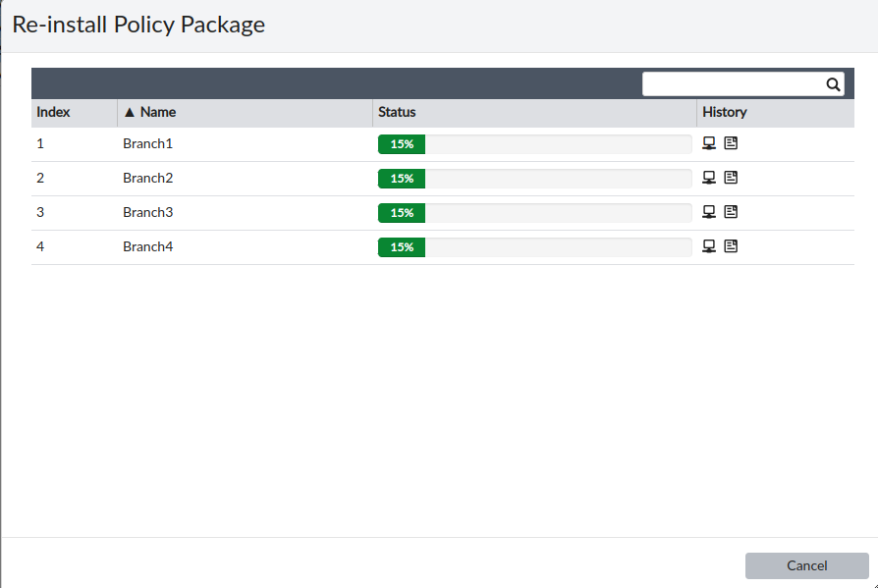Open the install log icon for Branch1
This screenshot has height=588, width=878.
coord(731,143)
